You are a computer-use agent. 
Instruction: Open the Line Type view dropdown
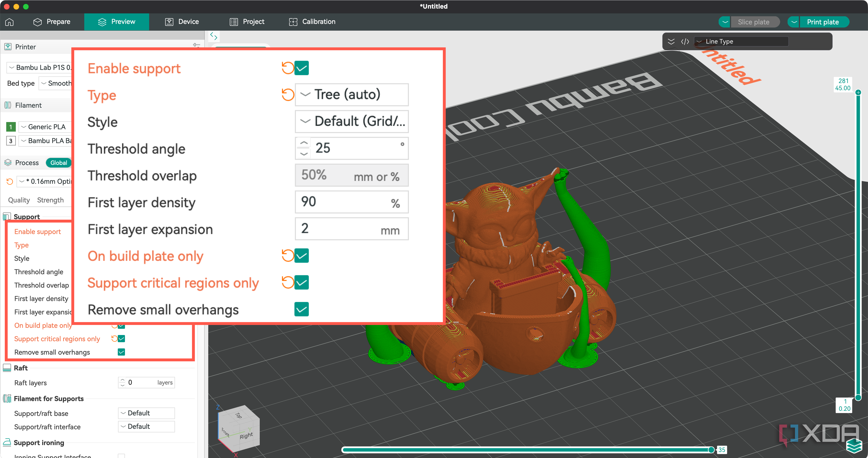741,41
